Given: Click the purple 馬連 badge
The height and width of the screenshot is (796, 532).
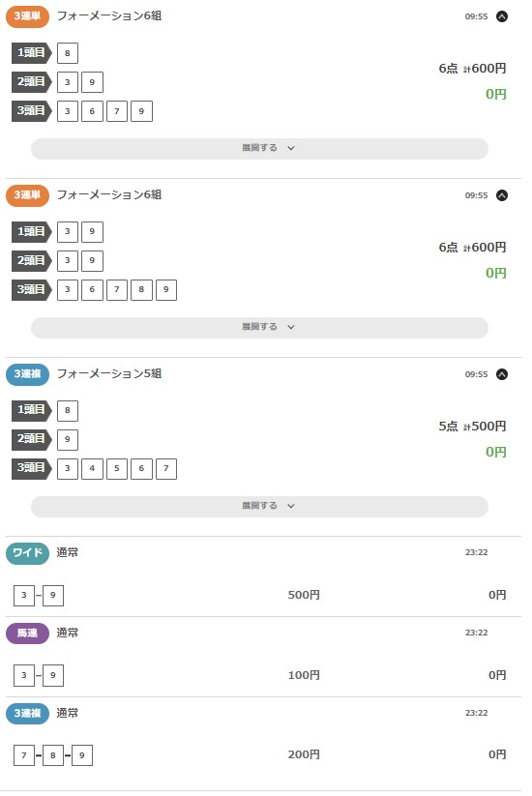Looking at the screenshot, I should tap(27, 634).
